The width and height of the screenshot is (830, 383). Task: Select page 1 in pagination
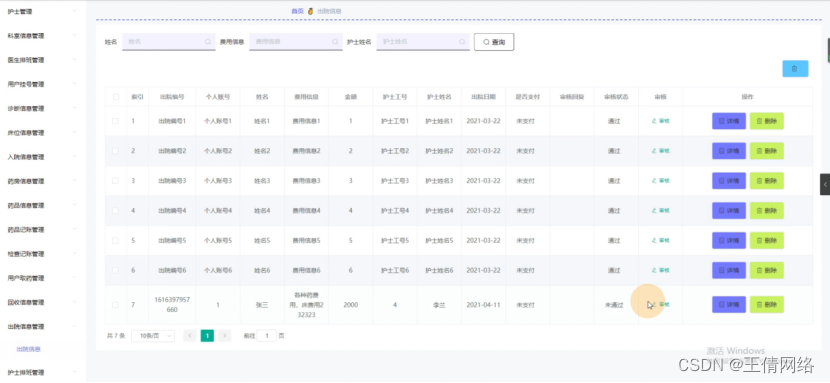click(x=208, y=335)
